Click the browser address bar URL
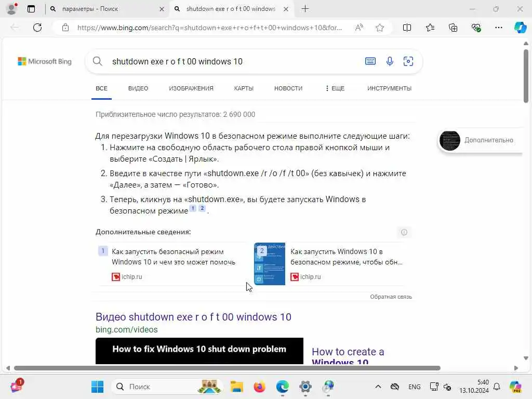532x399 pixels. pos(209,28)
